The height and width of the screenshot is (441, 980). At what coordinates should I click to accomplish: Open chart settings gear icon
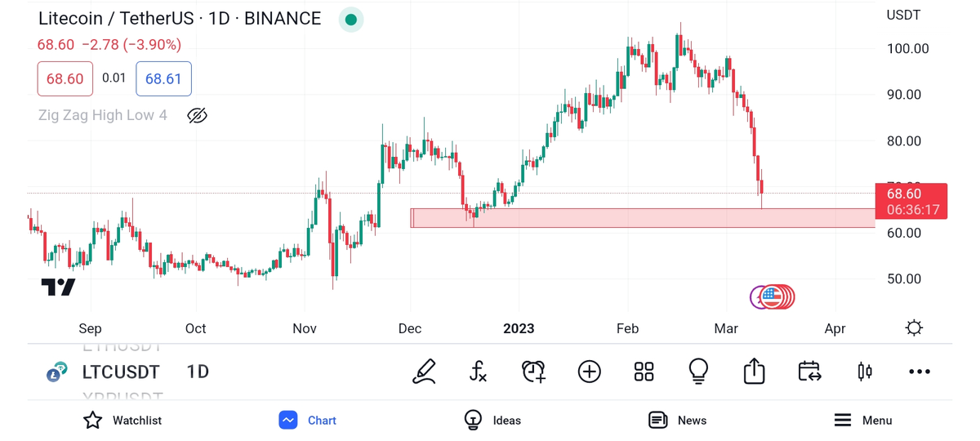tap(914, 328)
